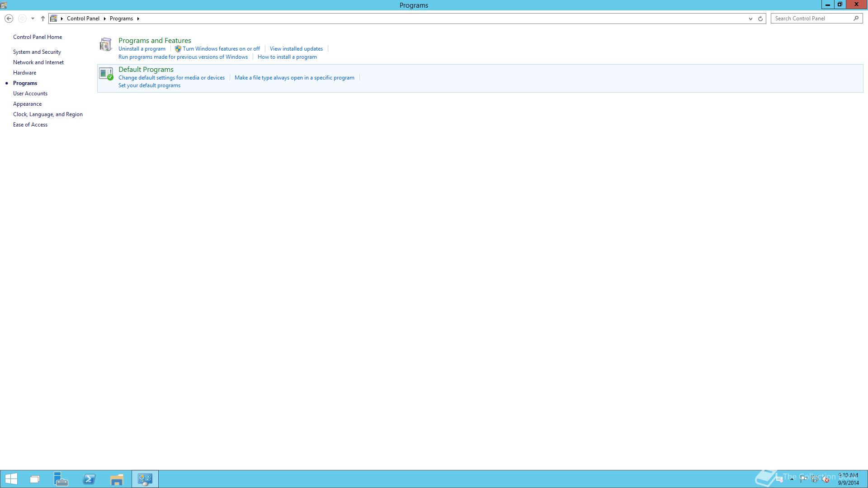Select Clock, Language, and Region in sidebar
868x488 pixels.
(48, 114)
